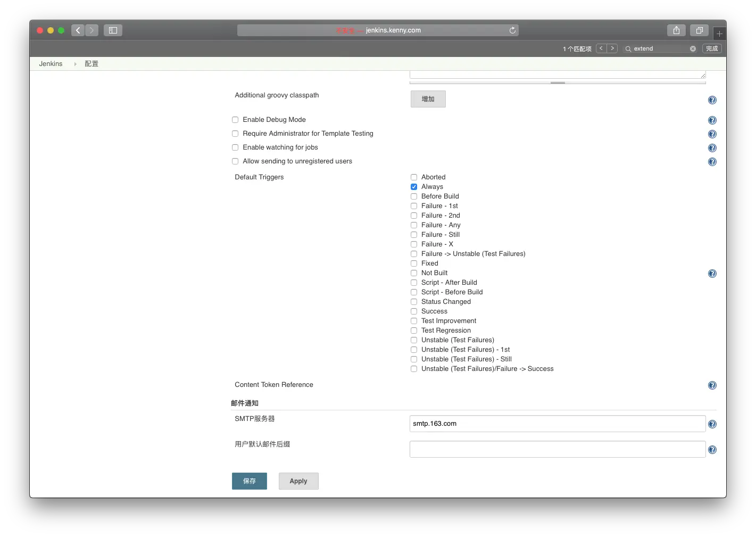Check the Failure - Still trigger
This screenshot has width=756, height=537.
click(x=414, y=235)
